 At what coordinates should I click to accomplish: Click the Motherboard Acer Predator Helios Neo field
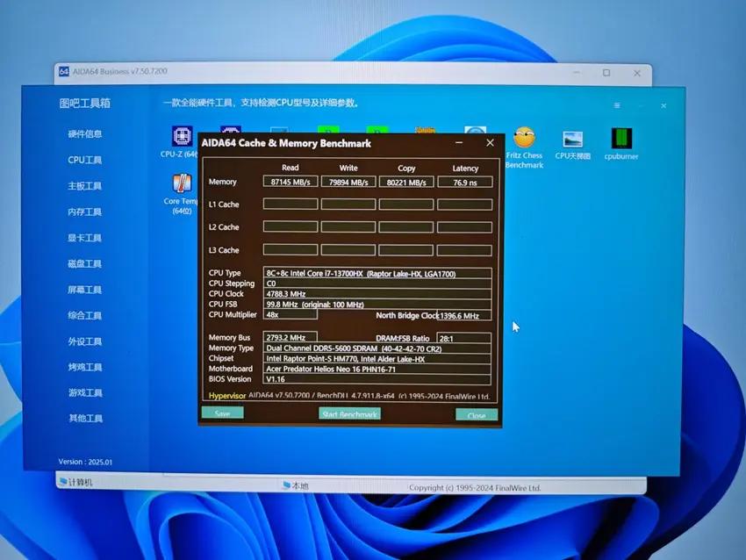click(x=377, y=369)
